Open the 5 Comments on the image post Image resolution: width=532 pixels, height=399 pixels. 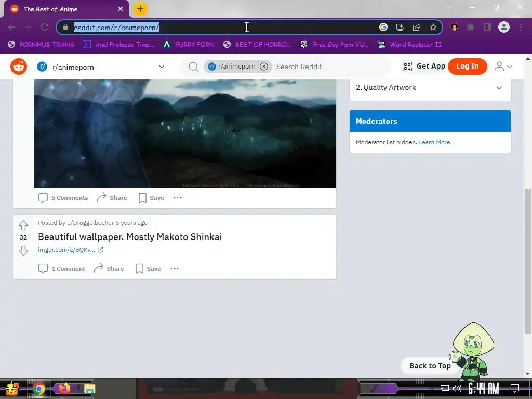63,198
